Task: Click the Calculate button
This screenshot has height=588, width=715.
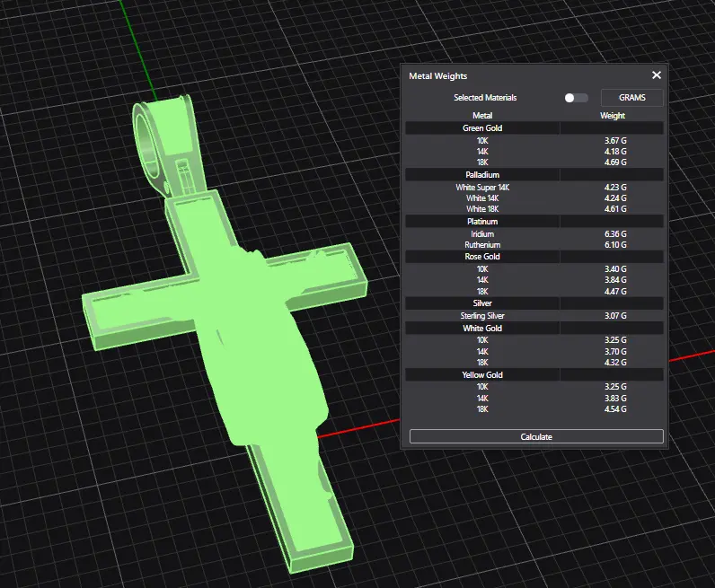Action: click(x=536, y=436)
